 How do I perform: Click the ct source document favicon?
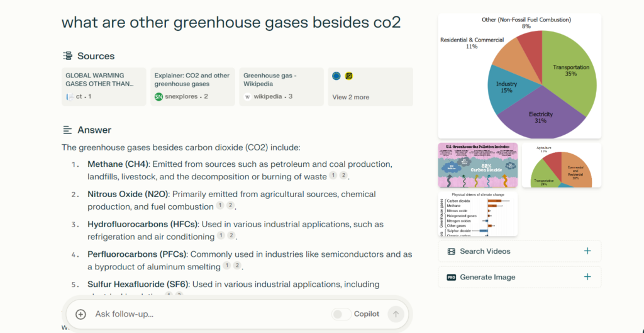(x=70, y=97)
